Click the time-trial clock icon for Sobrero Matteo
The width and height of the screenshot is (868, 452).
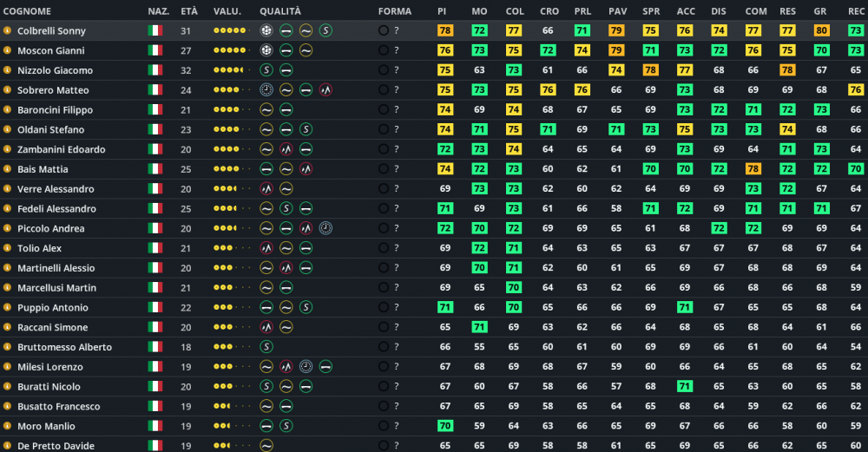266,89
